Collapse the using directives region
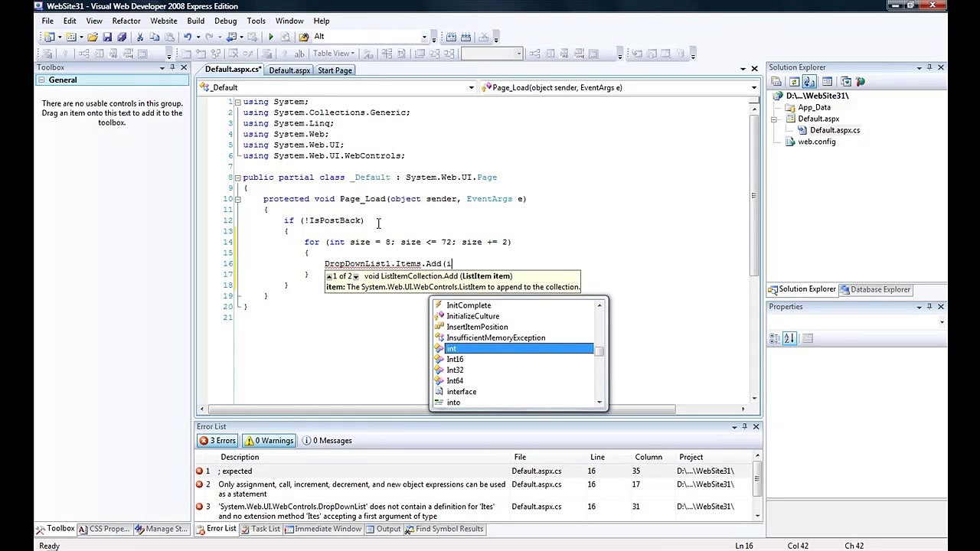The width and height of the screenshot is (980, 551). point(237,102)
